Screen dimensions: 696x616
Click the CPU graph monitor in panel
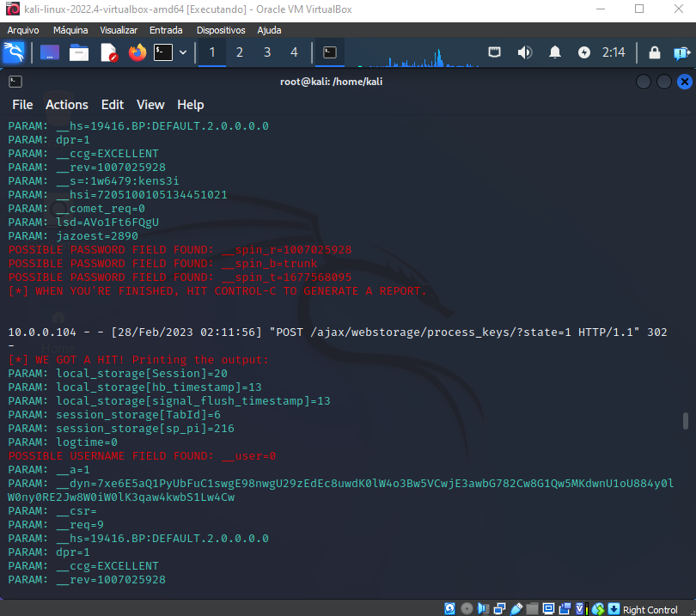tap(418, 57)
